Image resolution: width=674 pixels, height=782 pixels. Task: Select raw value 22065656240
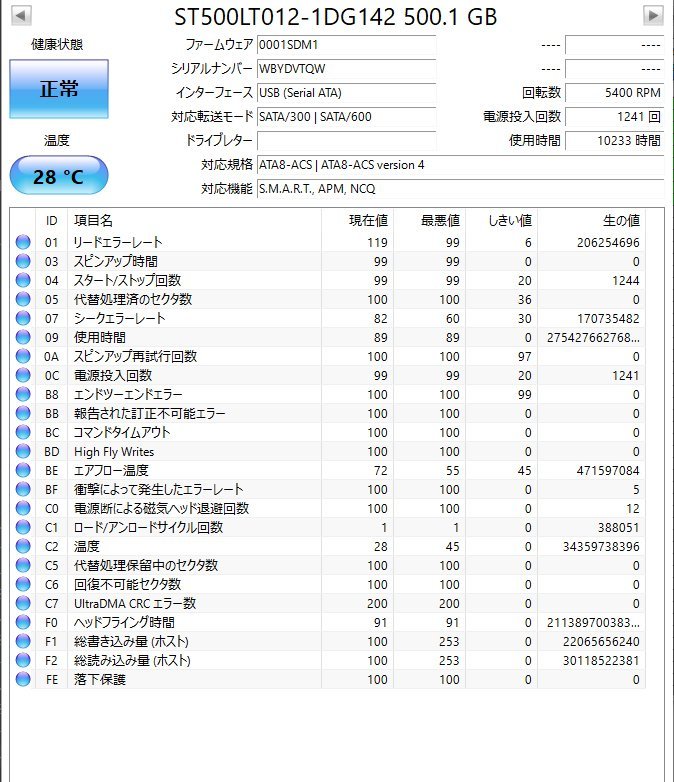(601, 641)
